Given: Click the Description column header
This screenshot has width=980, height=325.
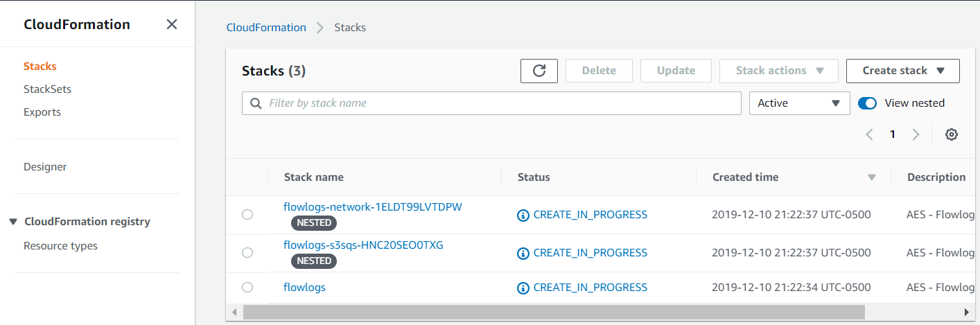Looking at the screenshot, I should (x=936, y=177).
